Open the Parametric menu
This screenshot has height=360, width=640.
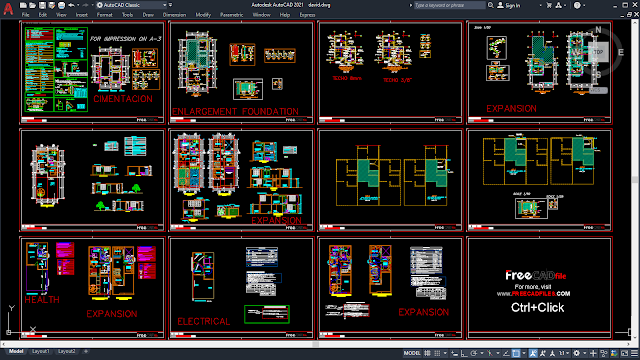point(231,15)
